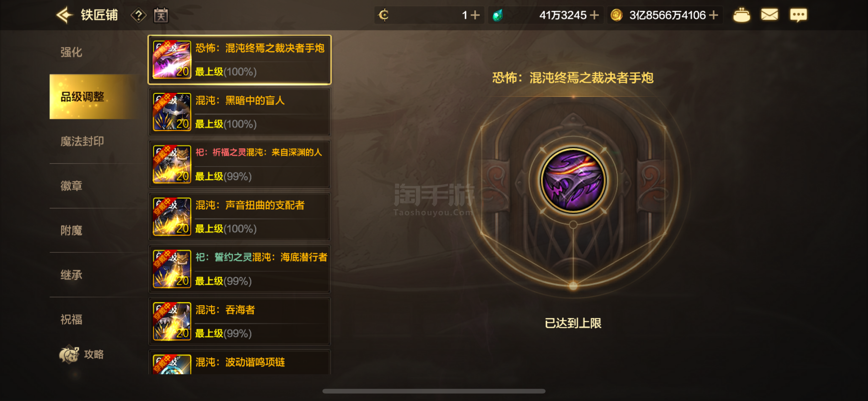868x401 pixels.
Task: Open the calendar icon in the header
Action: click(161, 16)
